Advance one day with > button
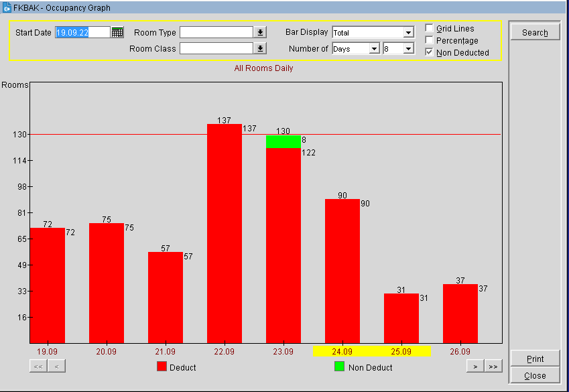Image resolution: width=569 pixels, height=392 pixels. point(475,366)
